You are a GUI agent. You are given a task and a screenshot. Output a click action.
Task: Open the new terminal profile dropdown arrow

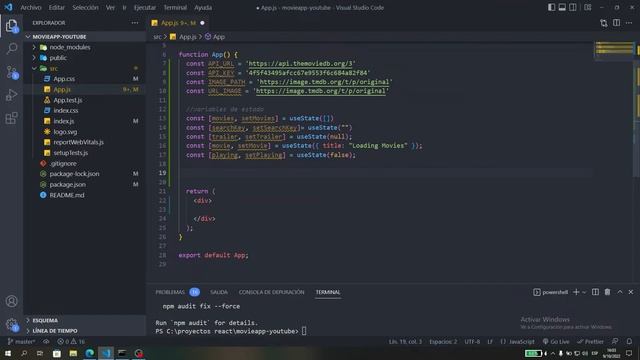(x=584, y=292)
